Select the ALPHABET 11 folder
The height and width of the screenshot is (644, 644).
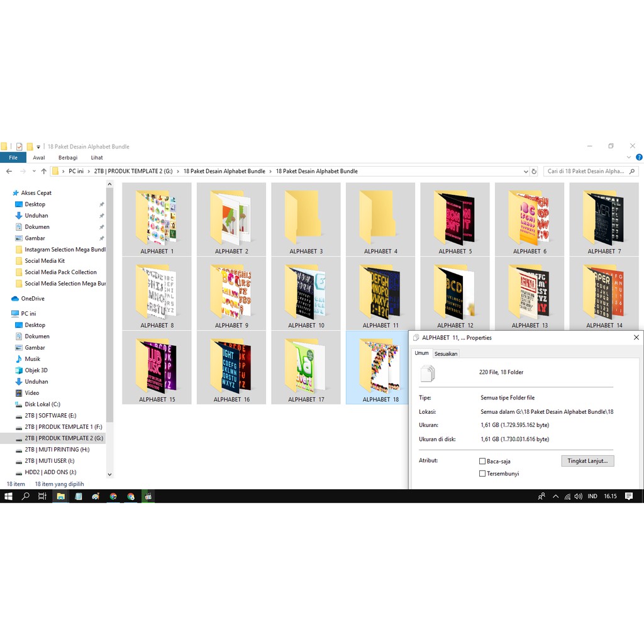click(x=380, y=294)
